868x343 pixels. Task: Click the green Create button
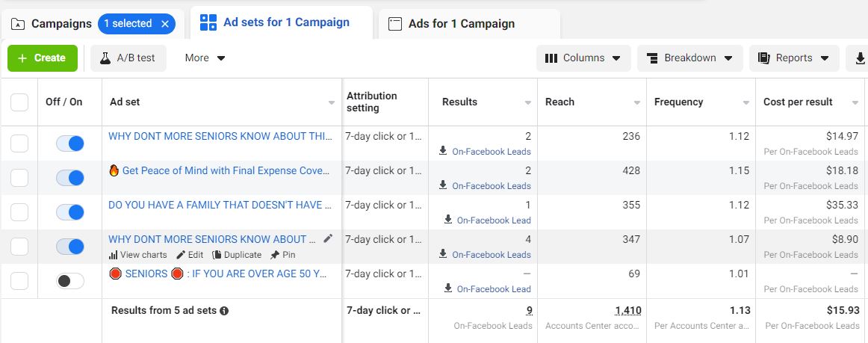pos(43,58)
